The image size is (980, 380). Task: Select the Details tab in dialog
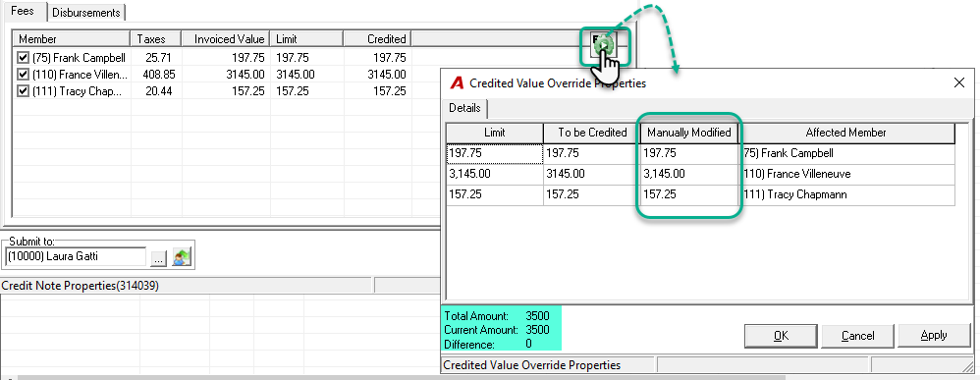[464, 108]
